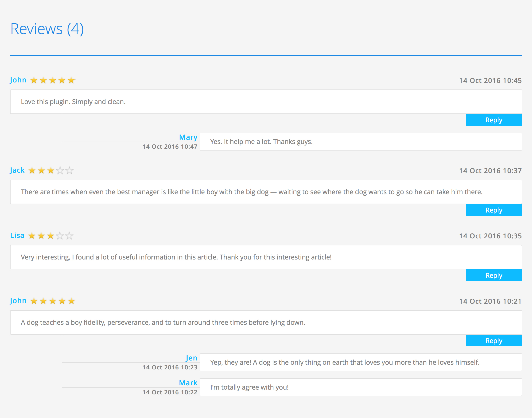Image resolution: width=532 pixels, height=418 pixels.
Task: Reply to Lisa's review
Action: pos(493,275)
